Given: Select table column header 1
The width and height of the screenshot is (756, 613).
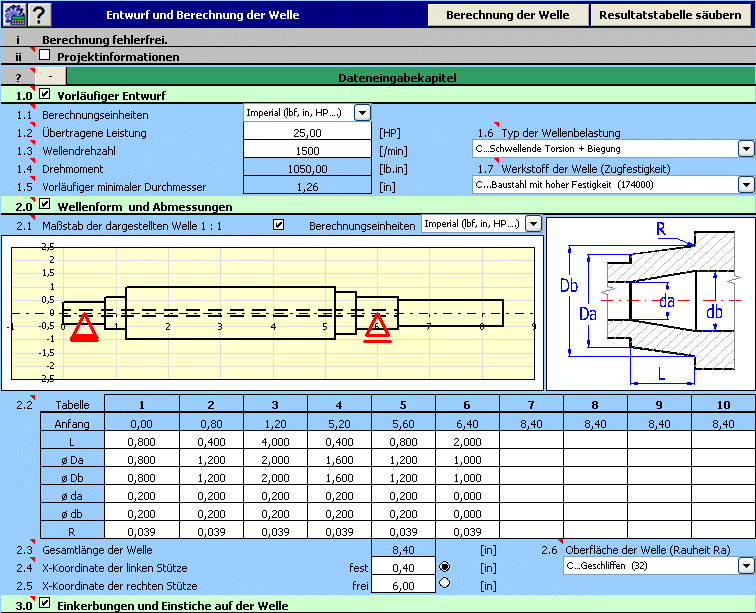Looking at the screenshot, I should click(x=142, y=405).
